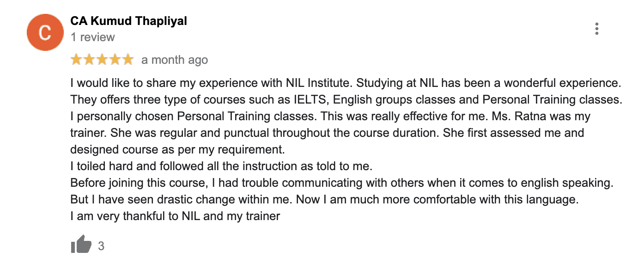Image resolution: width=644 pixels, height=270 pixels.
Task: Click the thumbs-up like icon
Action: point(81,245)
